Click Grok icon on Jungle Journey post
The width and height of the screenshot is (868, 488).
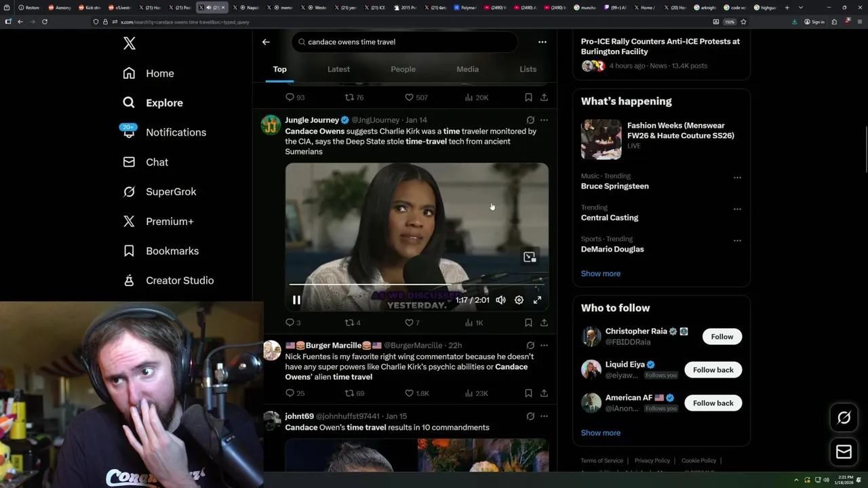(530, 120)
